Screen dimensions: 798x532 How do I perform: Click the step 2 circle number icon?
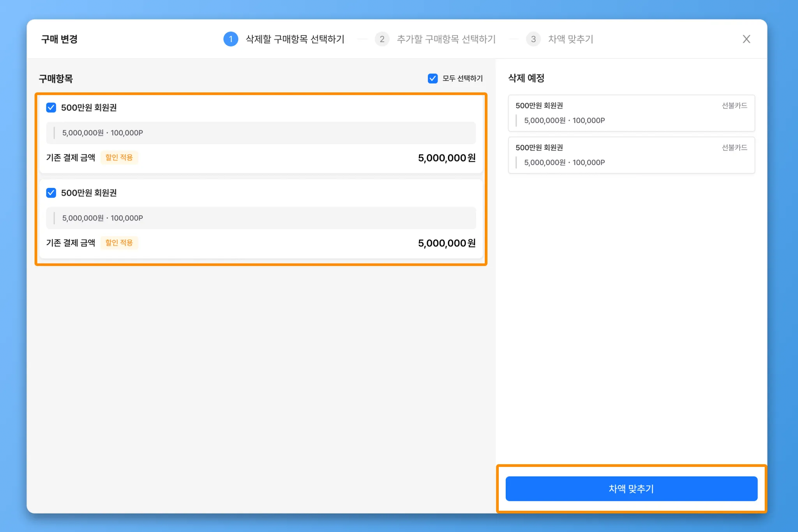382,39
